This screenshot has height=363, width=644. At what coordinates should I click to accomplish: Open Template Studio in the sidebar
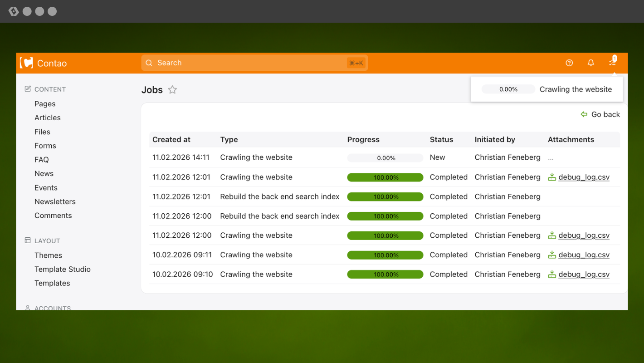63,269
